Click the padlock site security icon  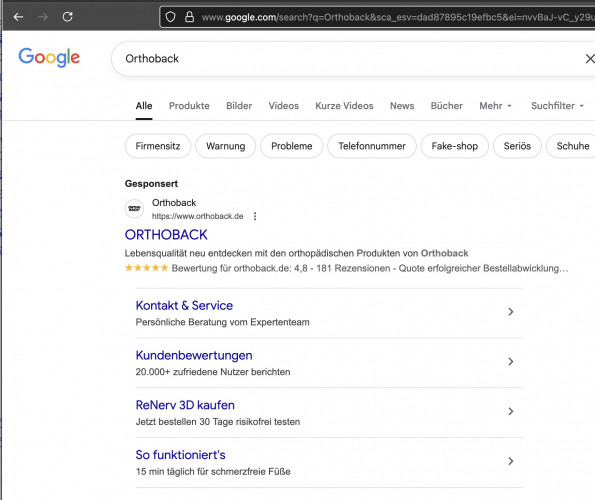189,17
